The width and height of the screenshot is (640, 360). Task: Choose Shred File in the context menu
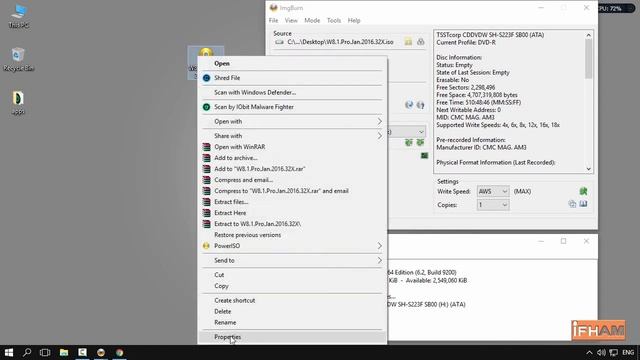tap(292, 78)
